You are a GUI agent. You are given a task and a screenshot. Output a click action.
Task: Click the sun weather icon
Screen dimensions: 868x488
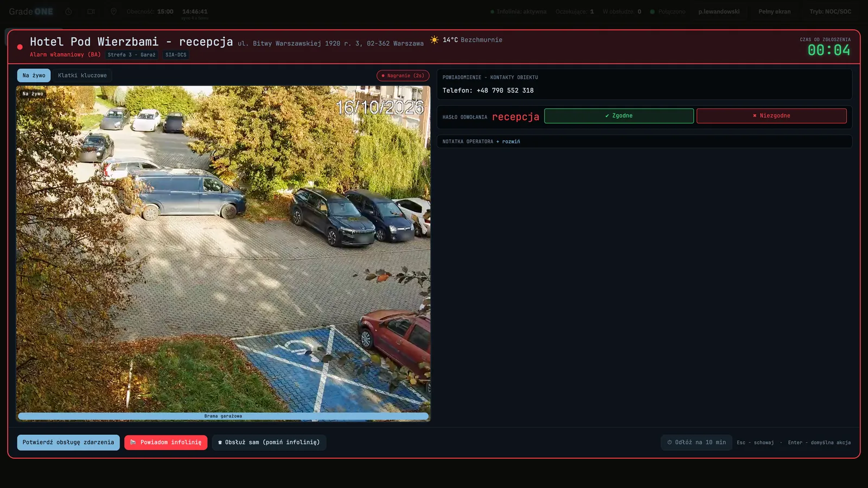point(435,40)
